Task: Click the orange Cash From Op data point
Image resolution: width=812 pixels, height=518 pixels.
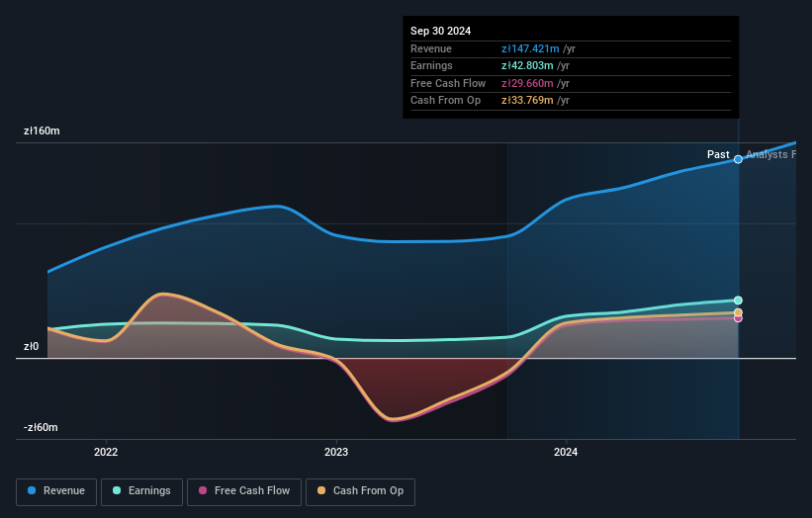Action: pos(738,312)
